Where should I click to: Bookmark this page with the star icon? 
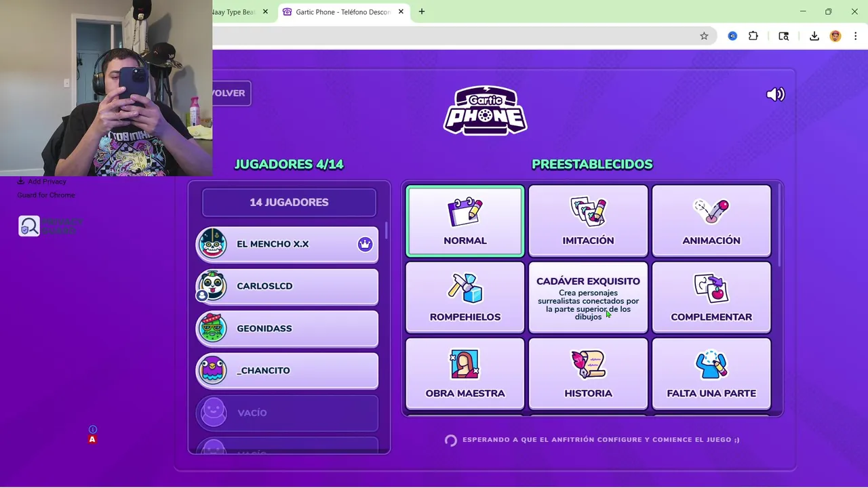[704, 36]
